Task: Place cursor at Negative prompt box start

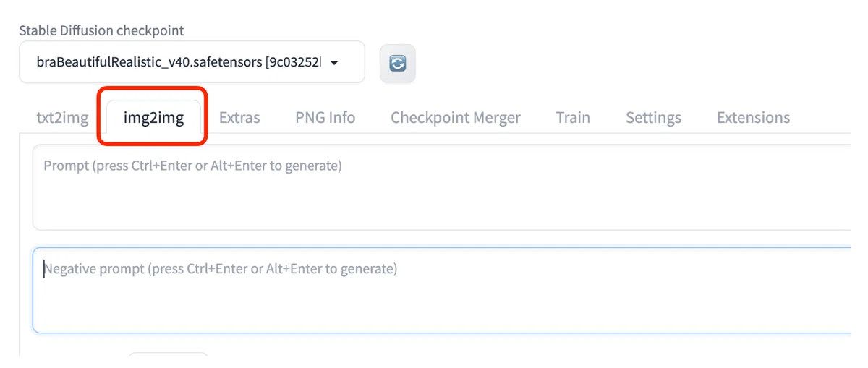Action: [x=44, y=269]
